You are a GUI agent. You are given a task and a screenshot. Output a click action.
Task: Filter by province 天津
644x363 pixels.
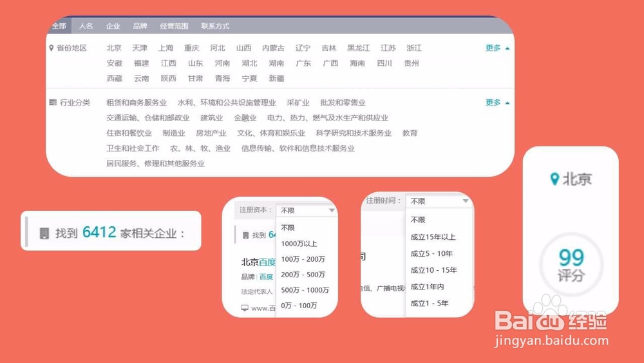pyautogui.click(x=140, y=48)
